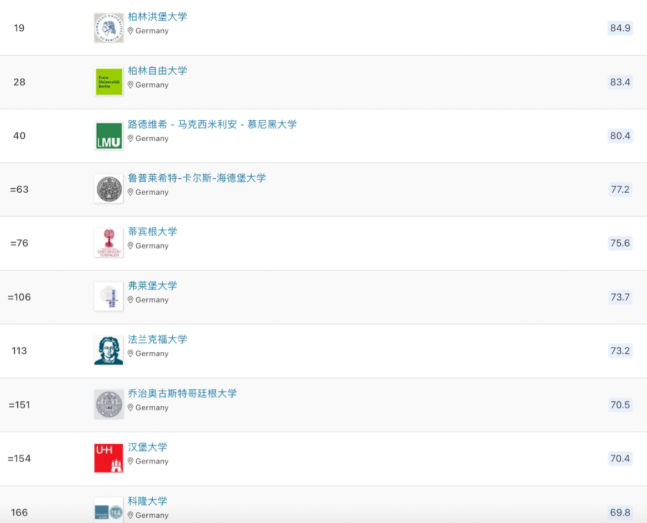Click the score 80.4
Screen dimensions: 647x523
point(620,135)
